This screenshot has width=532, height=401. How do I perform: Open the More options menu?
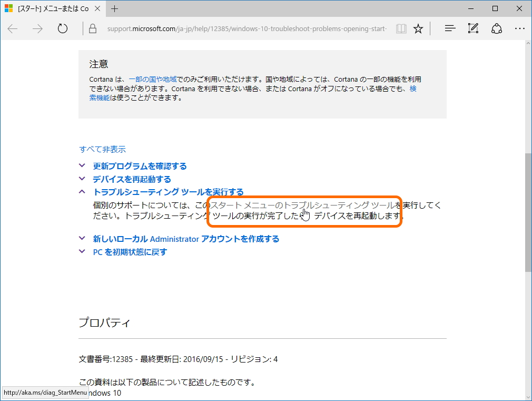pos(520,28)
